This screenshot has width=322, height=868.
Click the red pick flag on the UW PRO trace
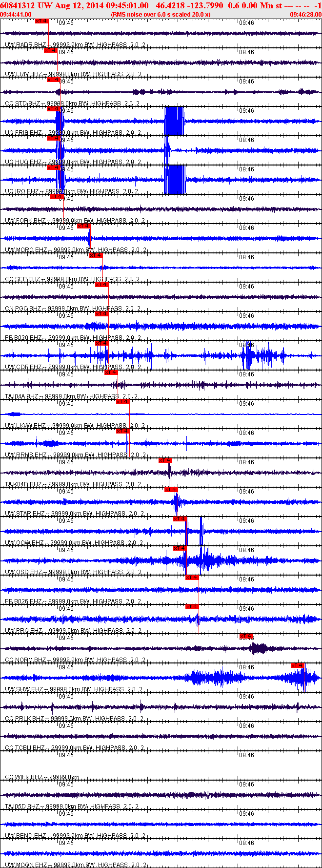pos(192,607)
